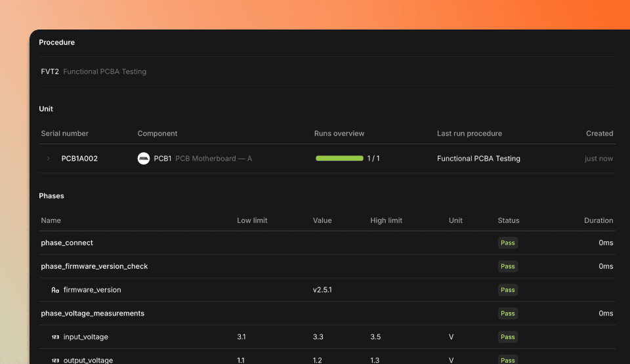Click the Status column header
This screenshot has width=630, height=364.
coord(509,220)
